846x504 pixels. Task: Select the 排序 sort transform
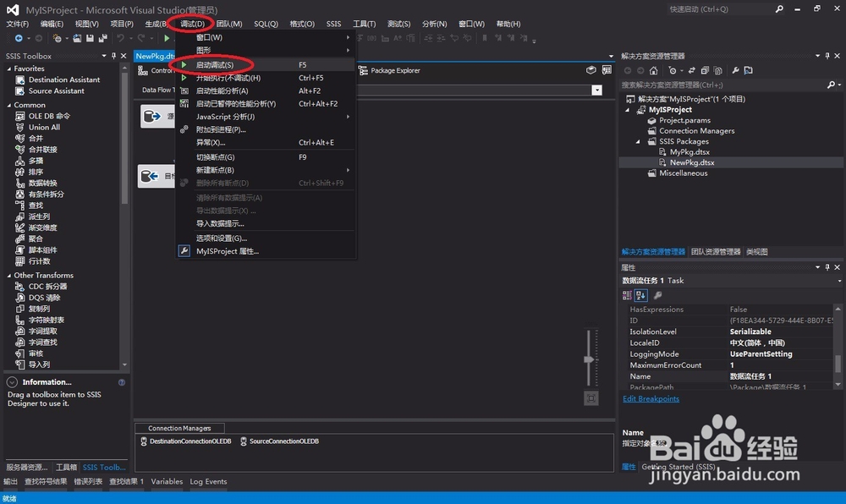click(x=36, y=172)
